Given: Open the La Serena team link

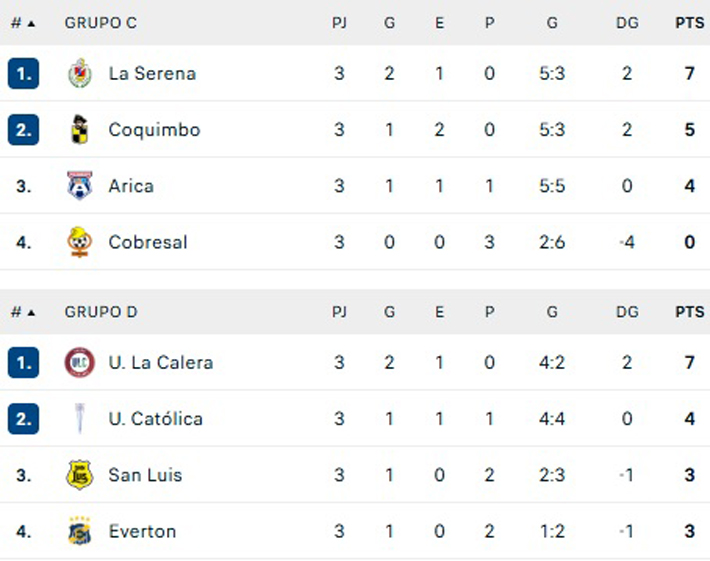Looking at the screenshot, I should (152, 73).
